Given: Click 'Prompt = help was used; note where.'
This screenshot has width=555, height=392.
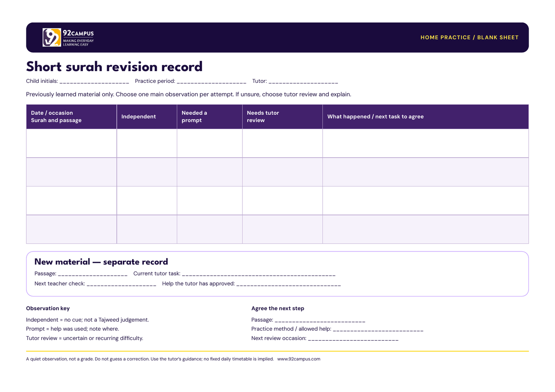Looking at the screenshot, I should 72,329.
